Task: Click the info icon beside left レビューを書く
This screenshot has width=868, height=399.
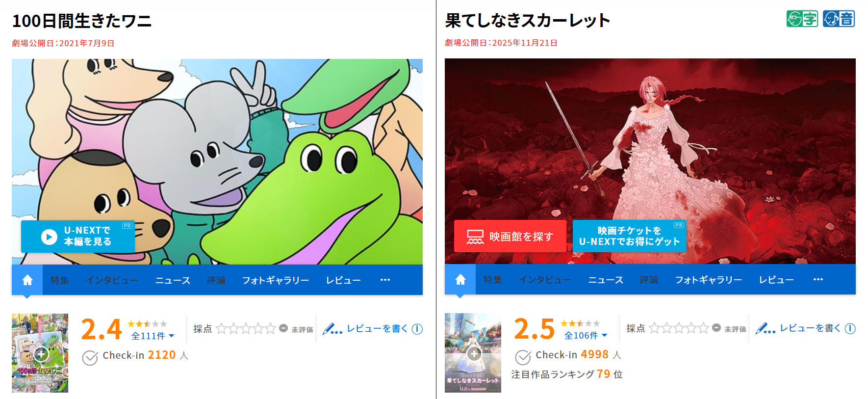Action: pos(417,329)
